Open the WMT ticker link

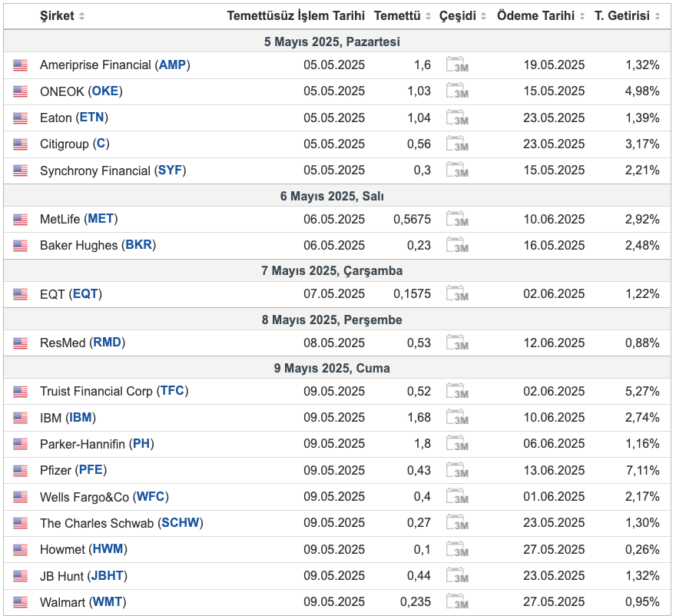click(x=108, y=601)
